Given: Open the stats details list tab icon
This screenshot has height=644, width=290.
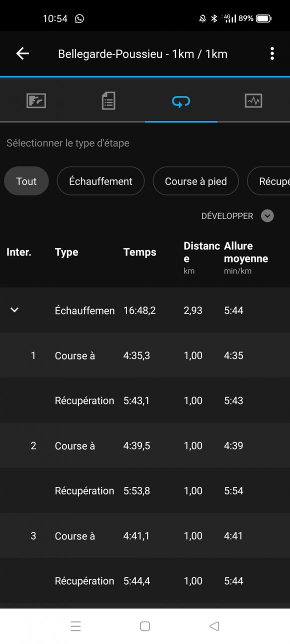Looking at the screenshot, I should pyautogui.click(x=108, y=101).
